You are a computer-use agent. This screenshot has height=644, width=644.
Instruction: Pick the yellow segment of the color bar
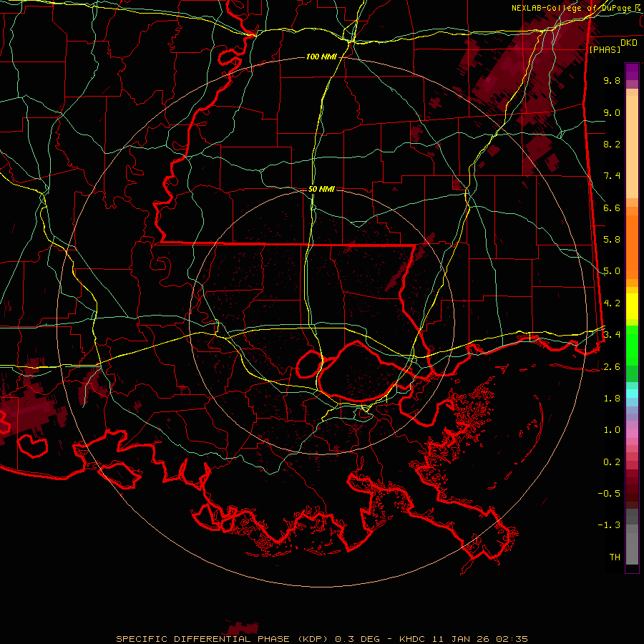632,306
